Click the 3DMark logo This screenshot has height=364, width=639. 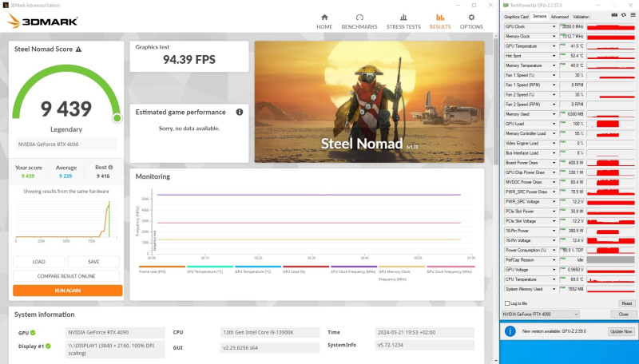(x=42, y=21)
